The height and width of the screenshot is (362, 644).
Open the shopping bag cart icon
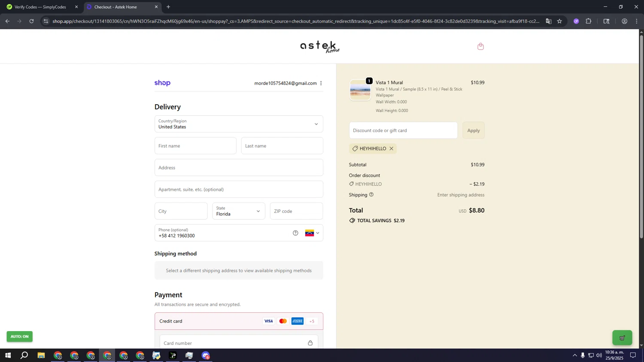[x=480, y=46]
